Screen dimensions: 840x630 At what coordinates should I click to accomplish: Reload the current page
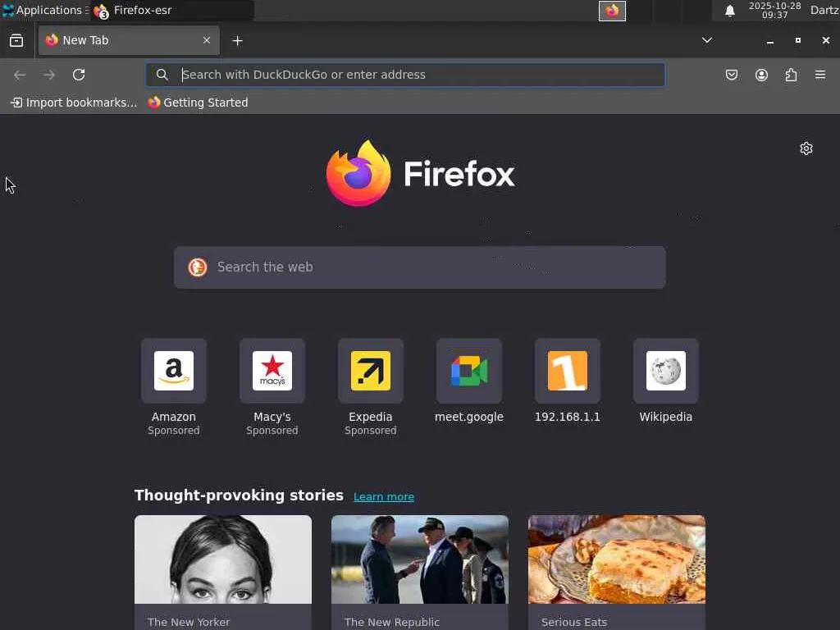click(x=79, y=75)
